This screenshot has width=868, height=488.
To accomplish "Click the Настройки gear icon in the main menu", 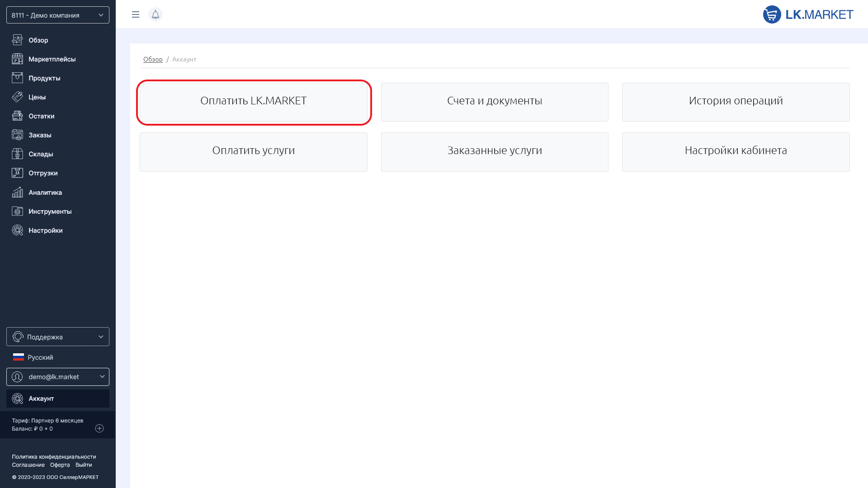I will tap(17, 230).
